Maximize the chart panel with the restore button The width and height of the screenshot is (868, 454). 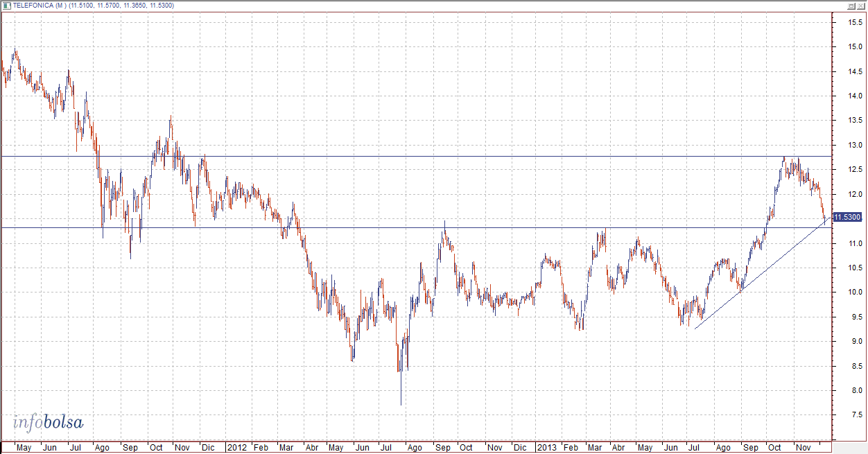pos(851,6)
